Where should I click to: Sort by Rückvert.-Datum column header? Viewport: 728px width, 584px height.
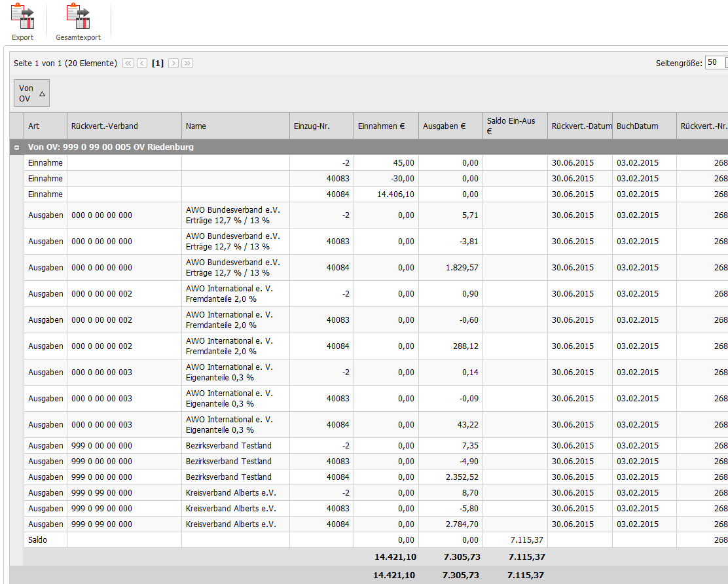pyautogui.click(x=580, y=126)
